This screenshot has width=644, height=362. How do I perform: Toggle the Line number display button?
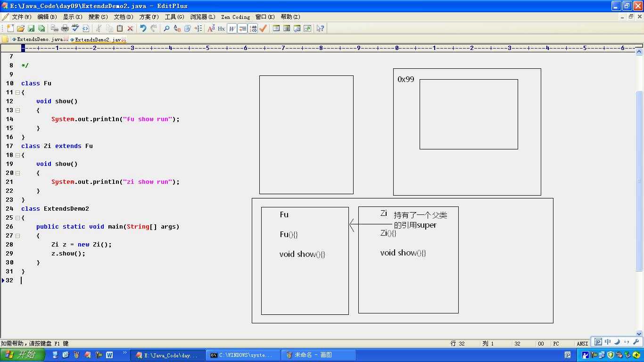(x=253, y=28)
